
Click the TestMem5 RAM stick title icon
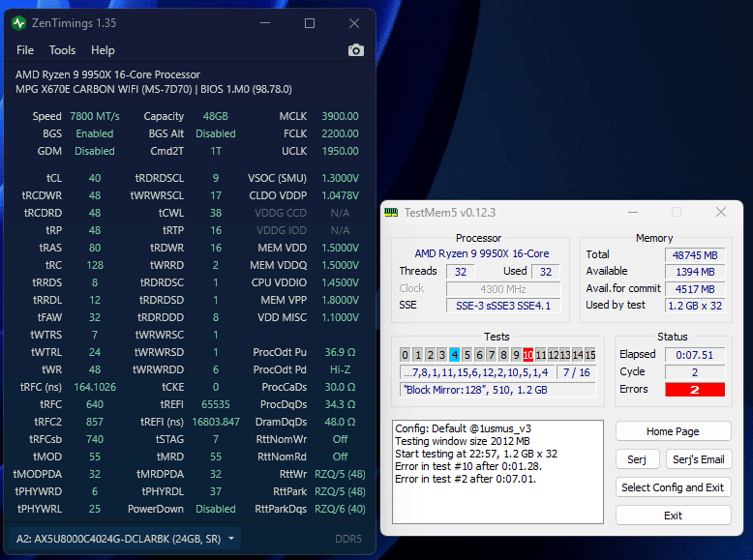(x=391, y=212)
